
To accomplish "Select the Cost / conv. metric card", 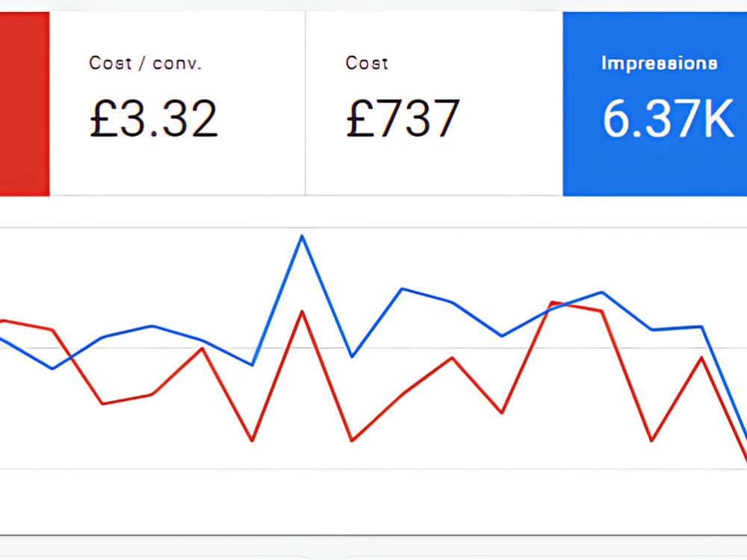I will coord(177,103).
